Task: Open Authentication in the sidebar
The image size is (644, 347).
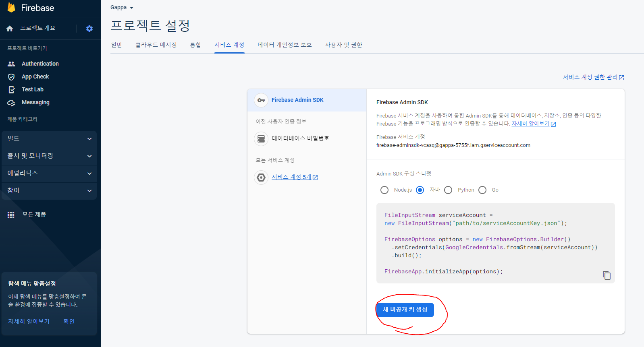Action: (40, 64)
